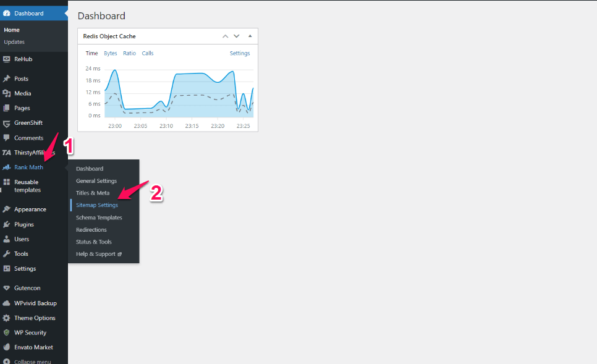Open the Pages menu label
This screenshot has height=364, width=597.
[x=22, y=108]
